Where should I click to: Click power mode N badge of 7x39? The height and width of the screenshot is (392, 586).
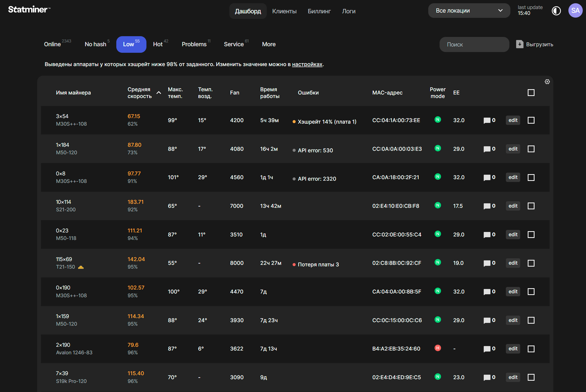point(438,377)
